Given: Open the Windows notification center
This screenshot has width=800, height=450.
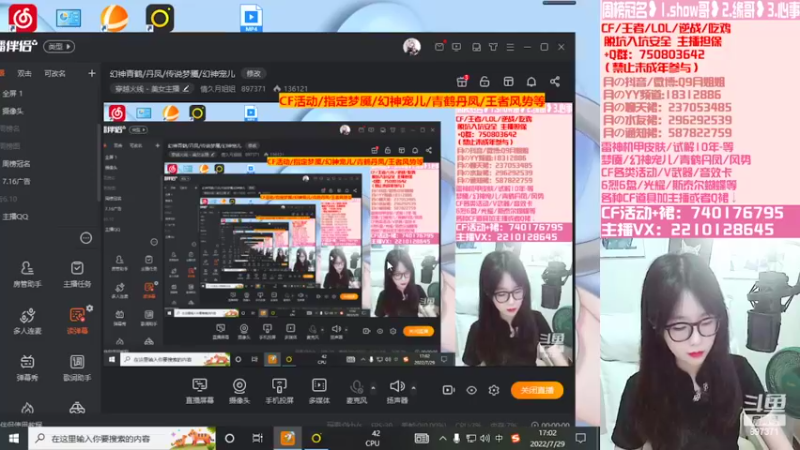Looking at the screenshot, I should click(x=581, y=438).
